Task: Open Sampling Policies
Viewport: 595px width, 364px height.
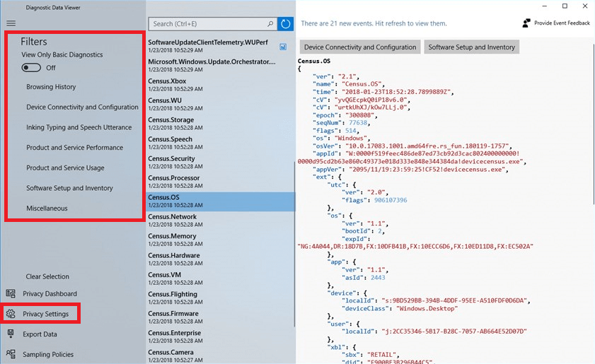Action: (x=48, y=355)
